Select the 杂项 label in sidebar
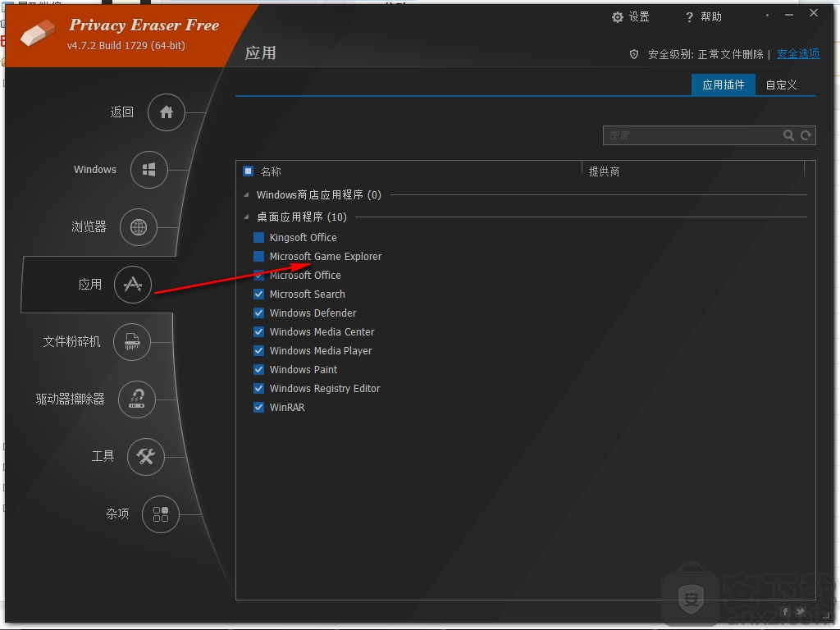 pyautogui.click(x=117, y=514)
